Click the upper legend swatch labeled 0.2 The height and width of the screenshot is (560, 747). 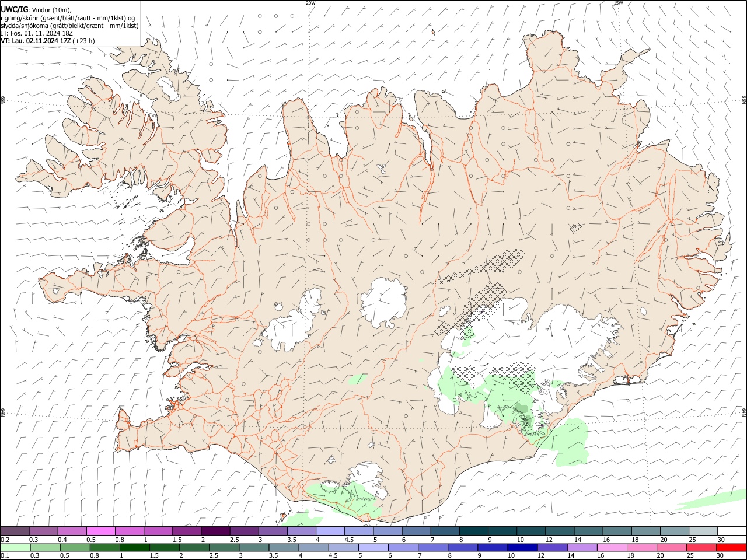coord(15,531)
